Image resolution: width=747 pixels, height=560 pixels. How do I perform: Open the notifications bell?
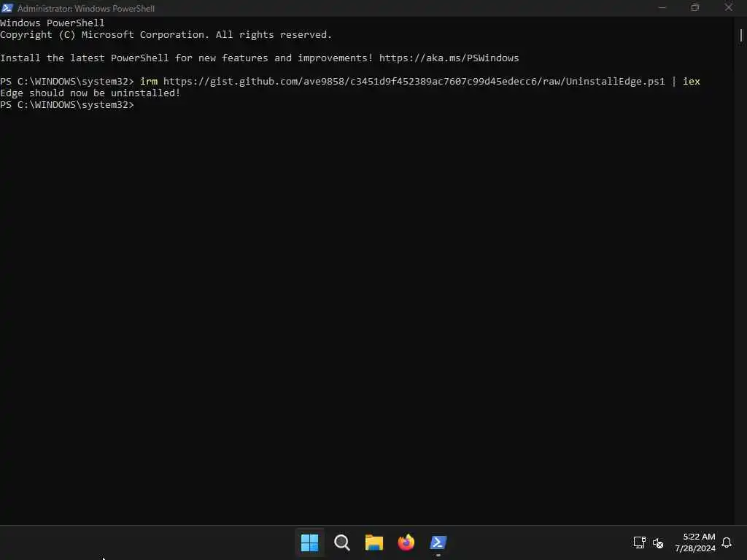(727, 542)
